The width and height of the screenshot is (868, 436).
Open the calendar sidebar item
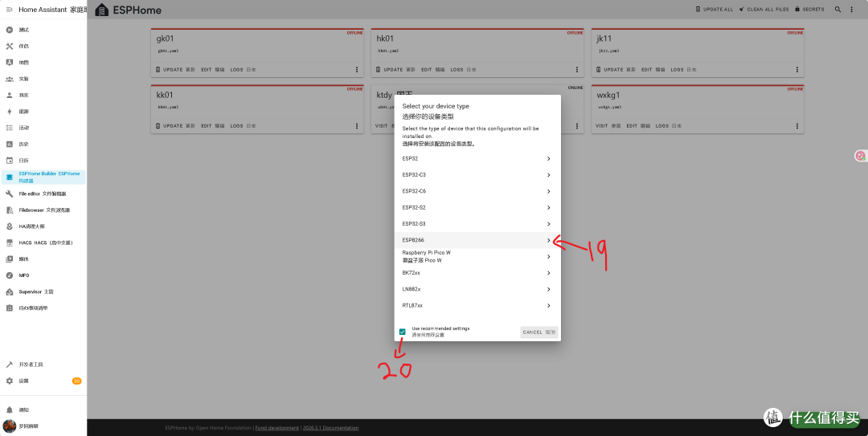(43, 161)
